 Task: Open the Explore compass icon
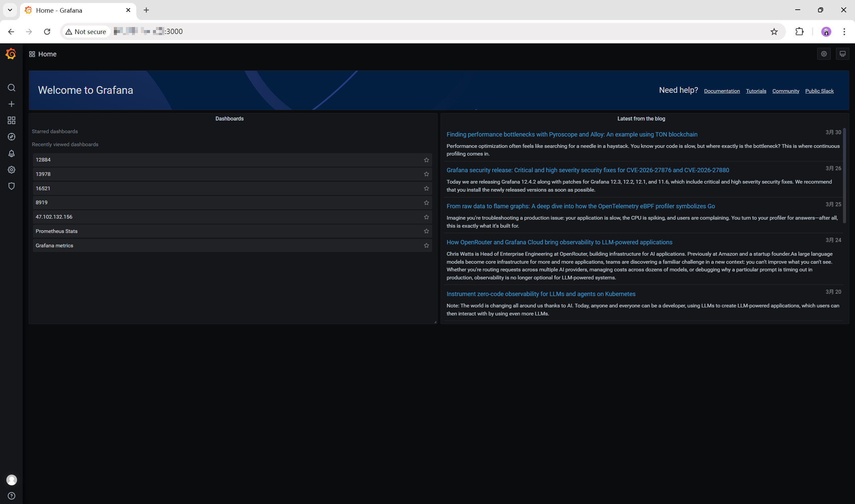point(11,137)
